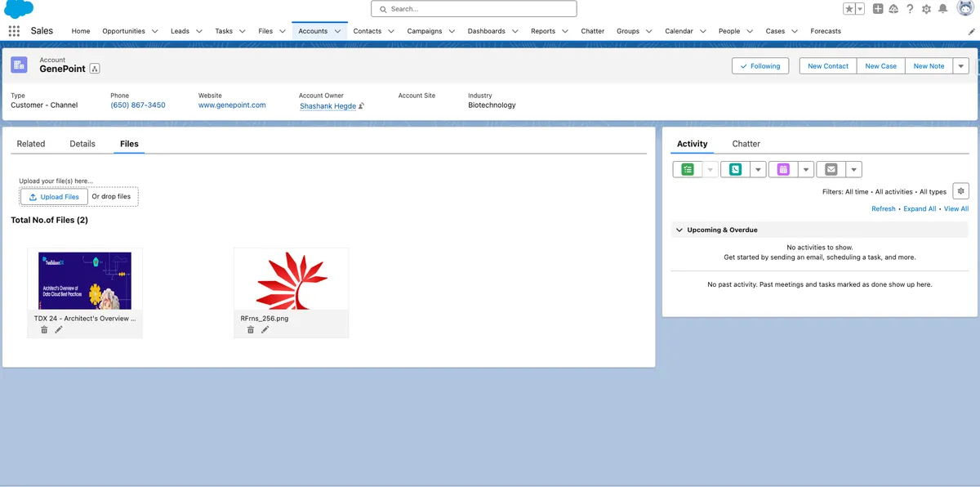The image size is (980, 487).
Task: Click in the global Search field
Action: 474,9
